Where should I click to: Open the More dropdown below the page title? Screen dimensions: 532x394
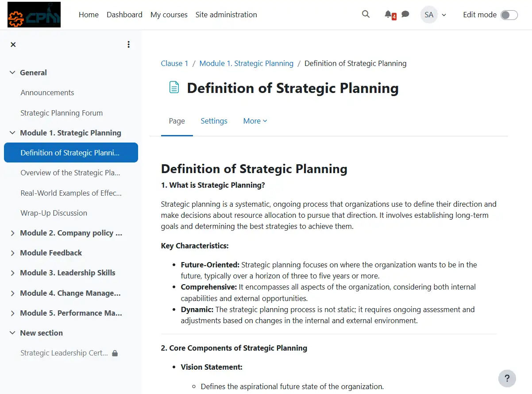(x=254, y=120)
